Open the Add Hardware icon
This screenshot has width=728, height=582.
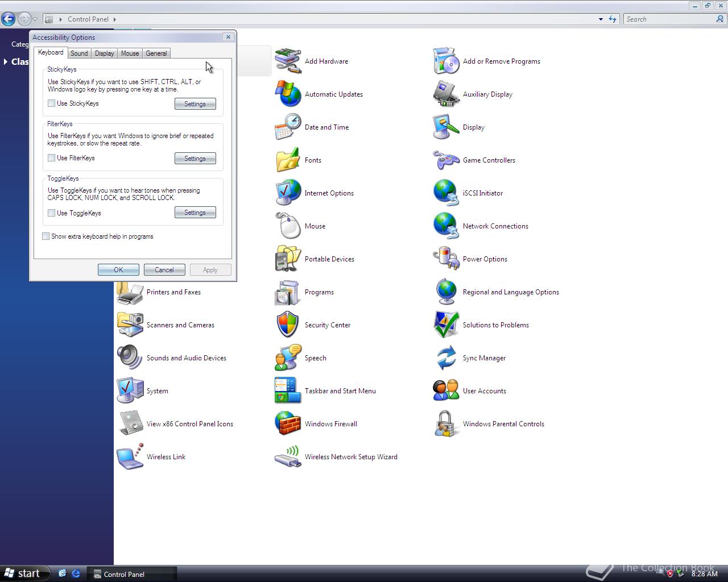click(x=288, y=61)
